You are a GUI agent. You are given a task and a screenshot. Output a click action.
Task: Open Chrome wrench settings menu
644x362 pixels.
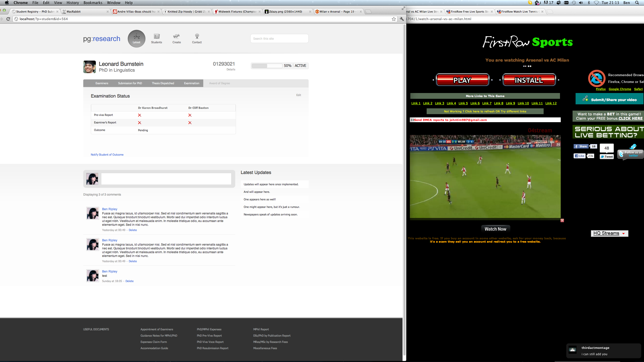402,19
